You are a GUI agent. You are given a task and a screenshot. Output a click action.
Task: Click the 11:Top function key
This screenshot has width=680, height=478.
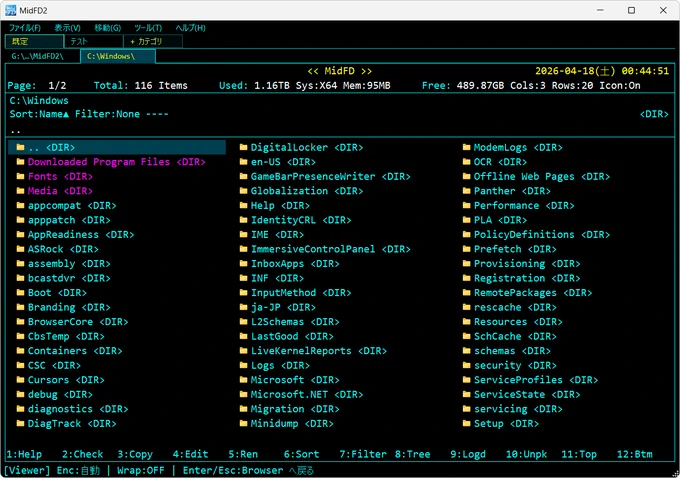pos(579,454)
